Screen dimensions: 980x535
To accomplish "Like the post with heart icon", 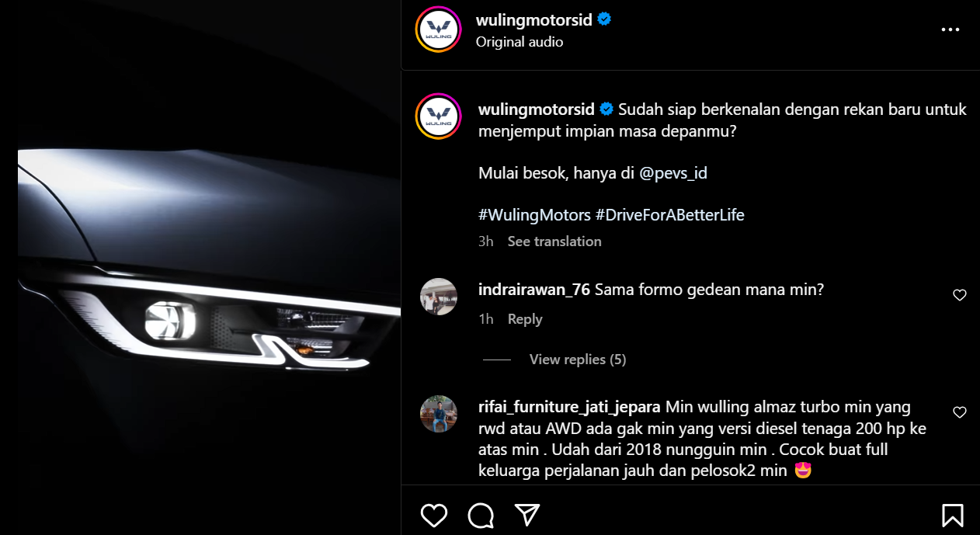I will (x=434, y=515).
